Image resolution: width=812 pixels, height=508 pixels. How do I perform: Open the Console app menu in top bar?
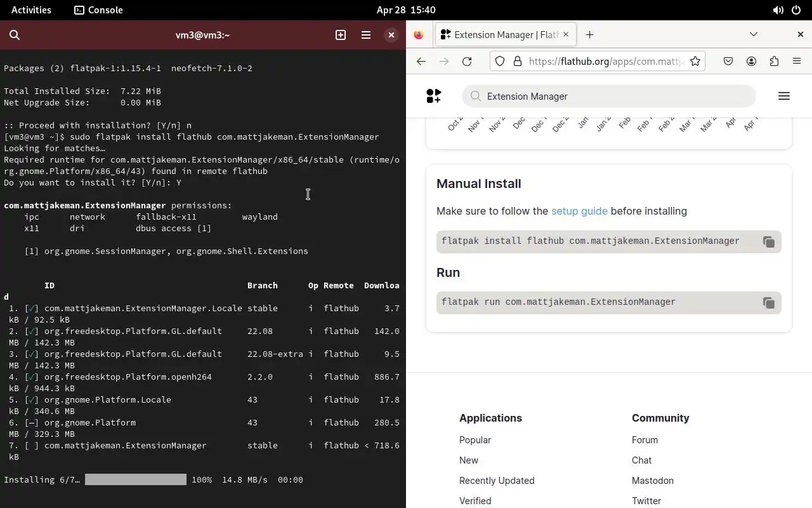point(98,10)
